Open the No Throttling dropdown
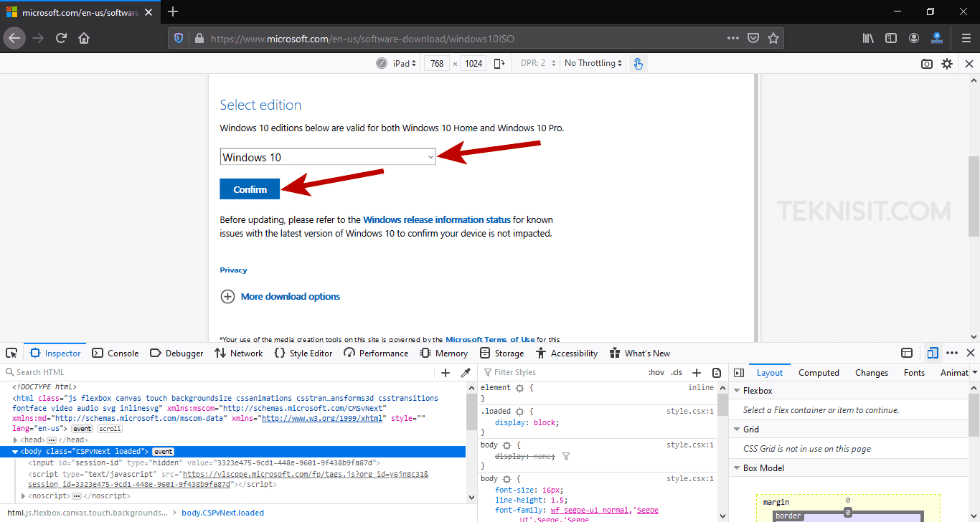Viewport: 980px width, 522px height. (x=593, y=63)
